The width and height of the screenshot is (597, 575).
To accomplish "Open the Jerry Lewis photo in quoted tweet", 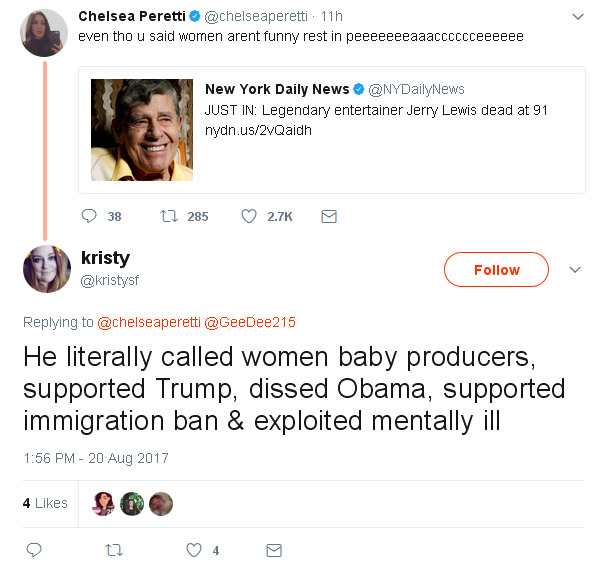I will tap(142, 130).
